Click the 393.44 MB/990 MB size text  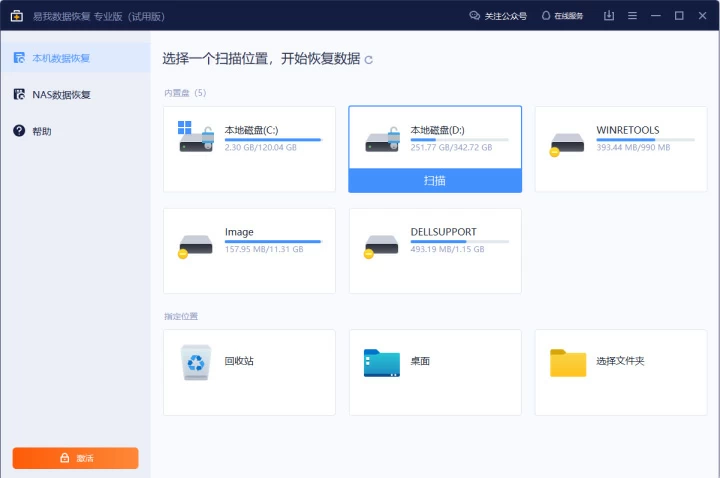(x=633, y=147)
